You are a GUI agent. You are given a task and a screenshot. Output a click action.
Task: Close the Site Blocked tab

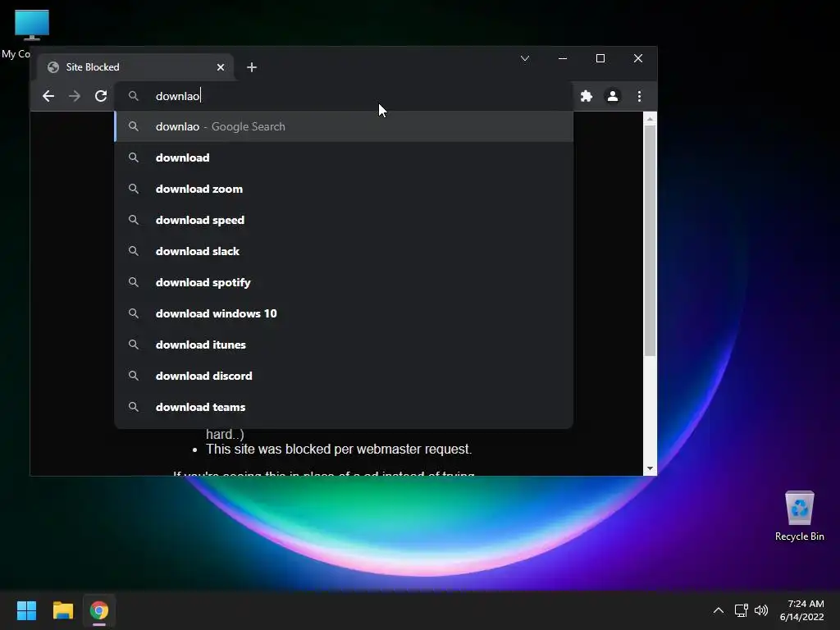pyautogui.click(x=220, y=67)
